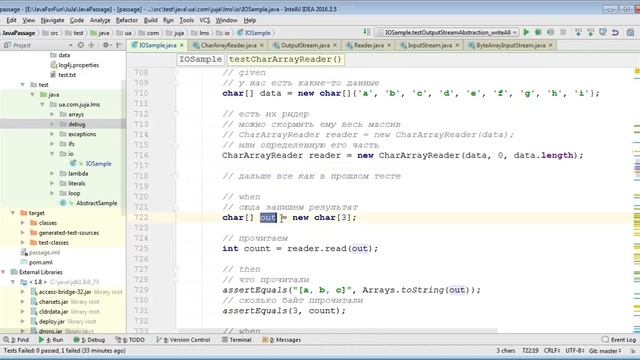The width and height of the screenshot is (640, 360).
Task: Close the InputStream.java tab
Action: pos(457,45)
